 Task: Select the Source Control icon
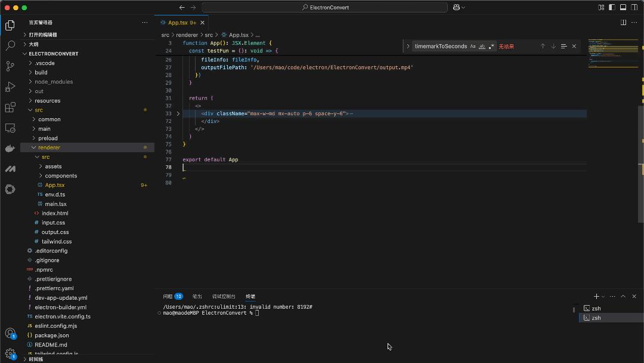click(10, 66)
